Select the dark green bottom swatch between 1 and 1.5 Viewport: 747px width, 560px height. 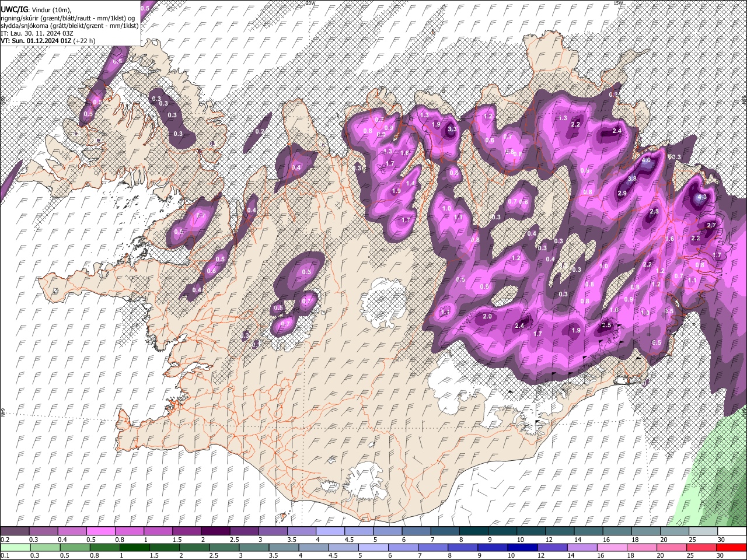pyautogui.click(x=134, y=547)
